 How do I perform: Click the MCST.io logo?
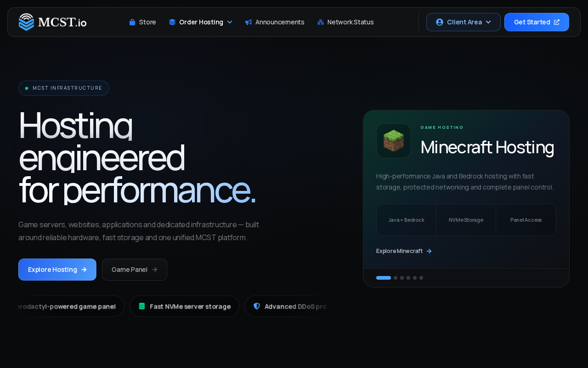52,22
